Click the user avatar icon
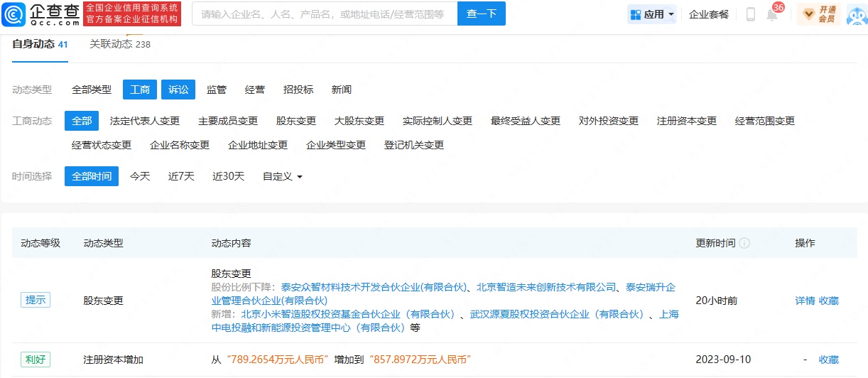Screen dimensions: 868x378 856,13
